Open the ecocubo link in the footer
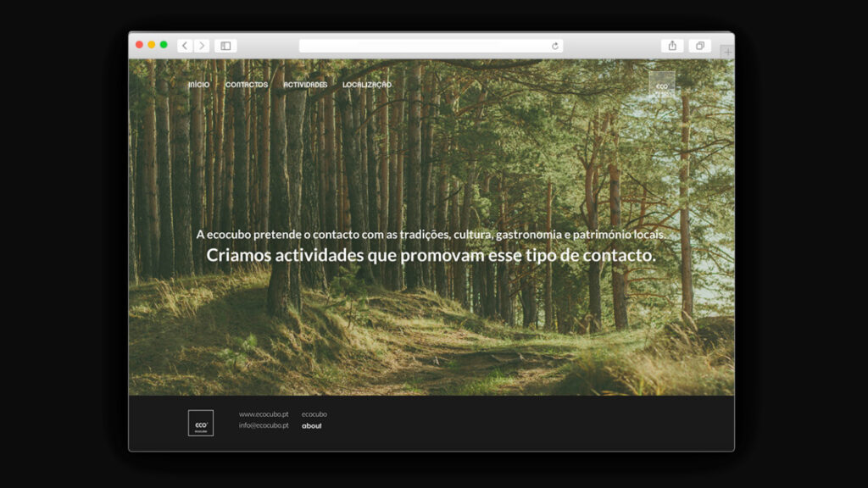868x488 pixels. tap(314, 413)
